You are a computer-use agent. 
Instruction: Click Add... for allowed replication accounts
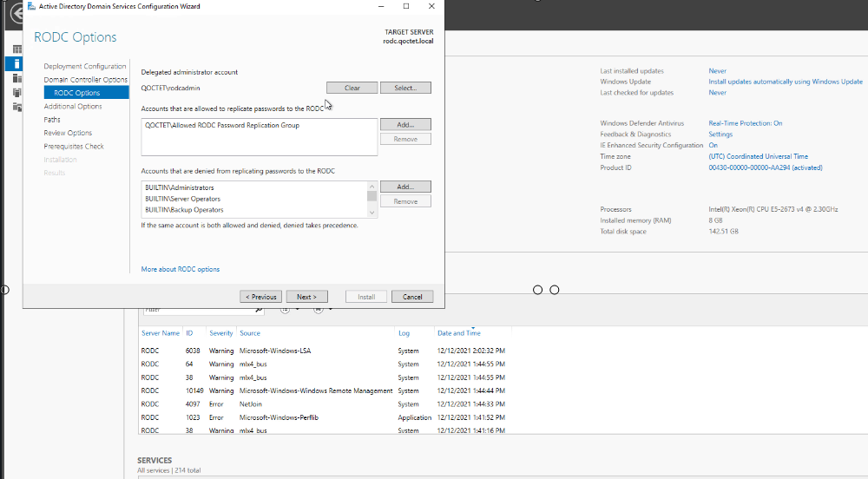pyautogui.click(x=405, y=124)
